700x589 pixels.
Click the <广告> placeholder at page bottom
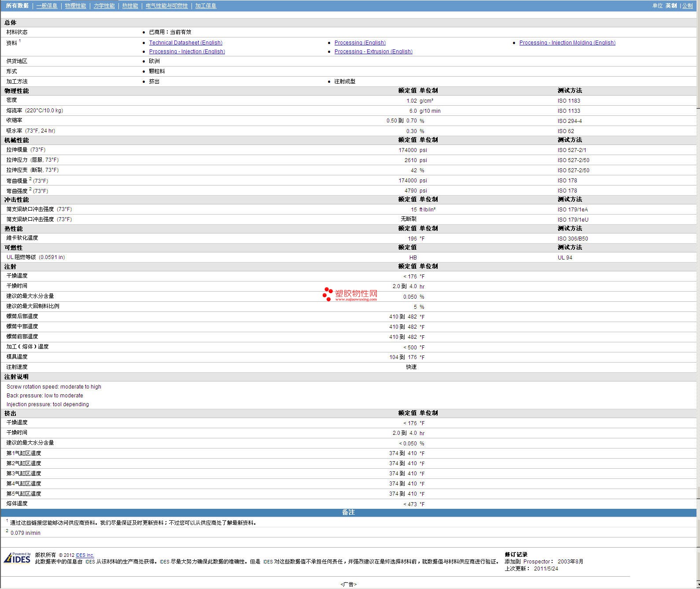click(348, 584)
